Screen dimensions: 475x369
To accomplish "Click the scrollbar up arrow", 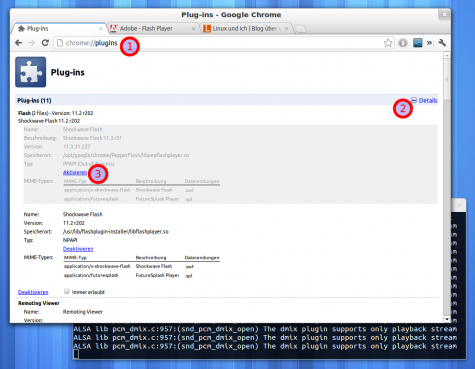I will coord(447,55).
